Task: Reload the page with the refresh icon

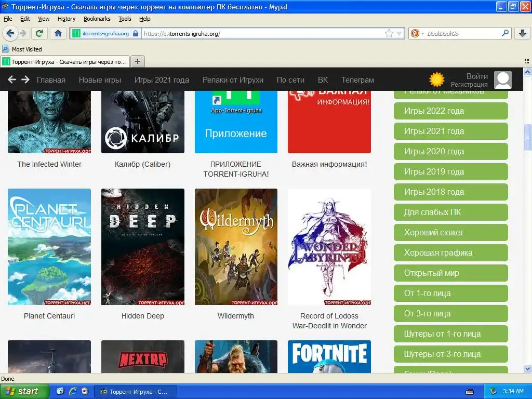Action: 39,33
